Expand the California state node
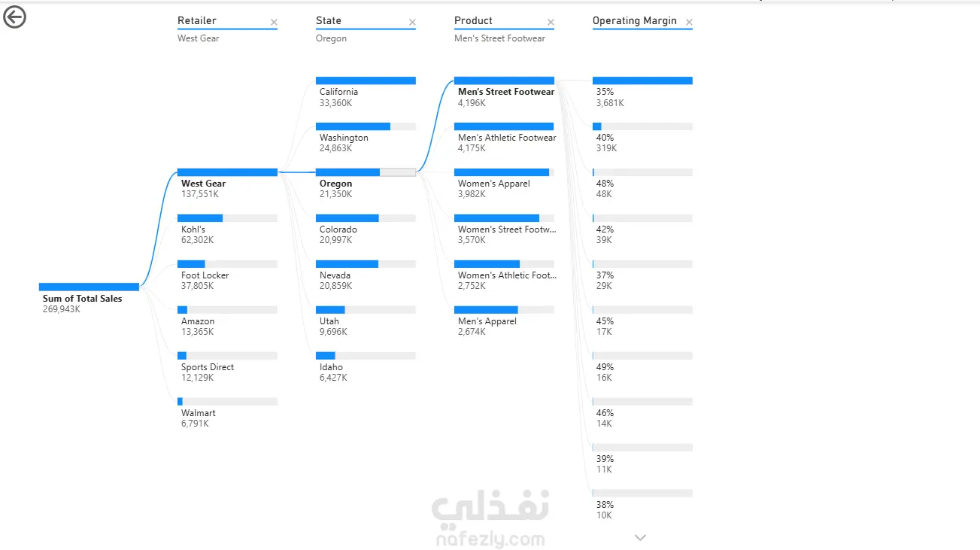The width and height of the screenshot is (980, 550). tap(366, 81)
